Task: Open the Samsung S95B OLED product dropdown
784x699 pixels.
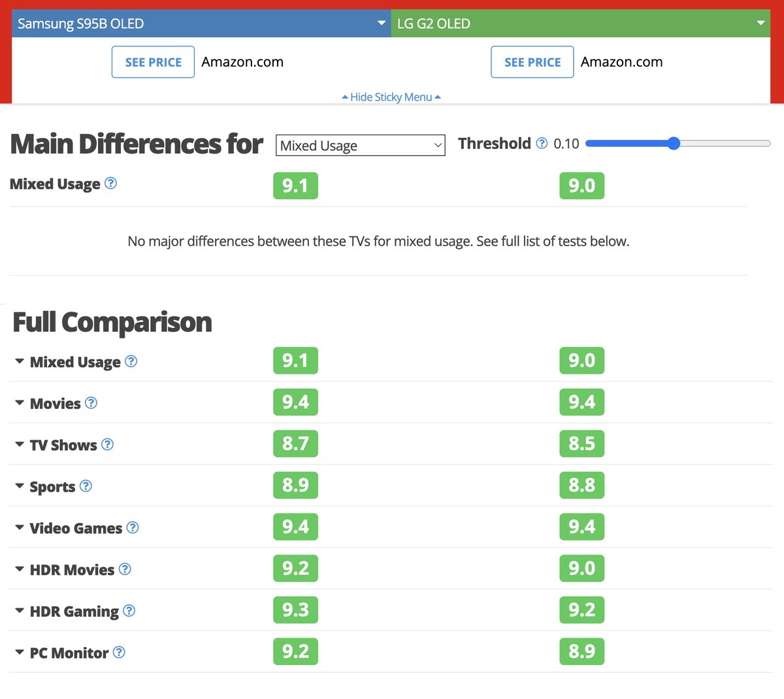Action: point(201,24)
